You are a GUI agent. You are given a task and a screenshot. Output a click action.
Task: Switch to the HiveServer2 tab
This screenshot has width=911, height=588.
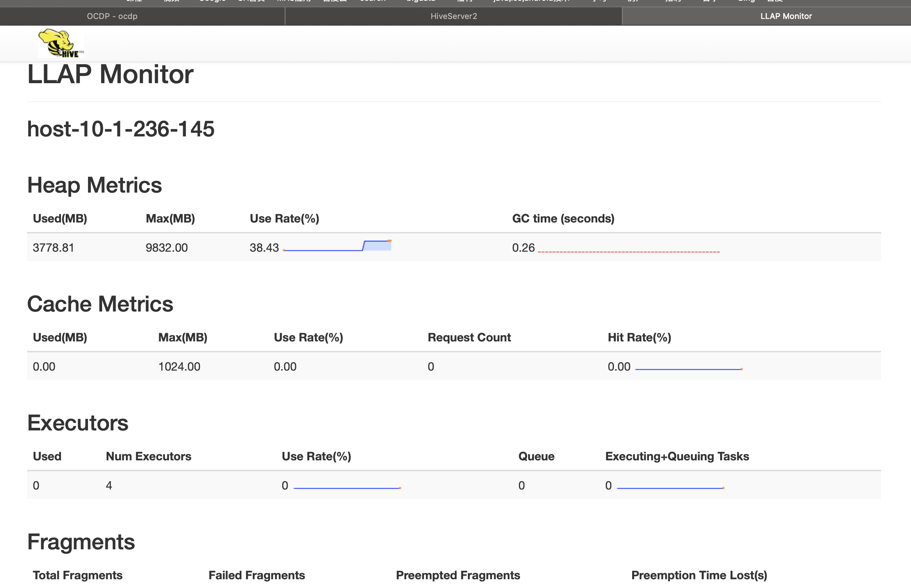(x=453, y=16)
